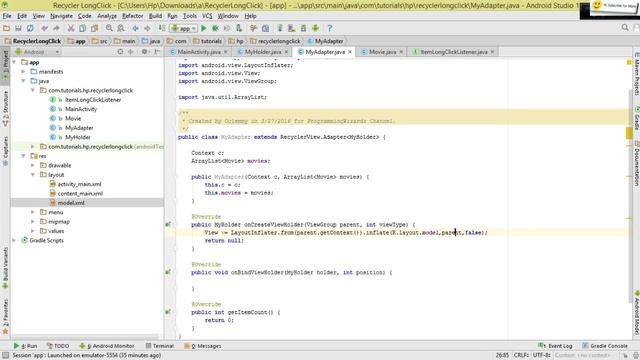Open the Gradle Console

(x=604, y=346)
